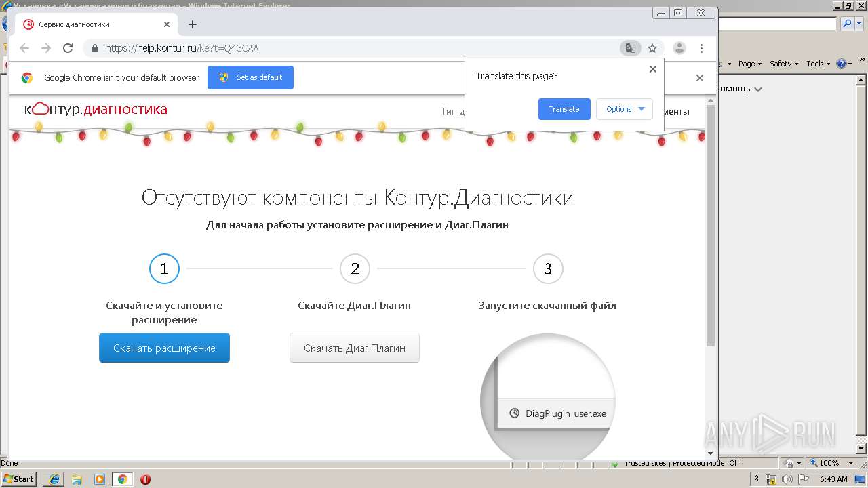Click the DiagPlugin_user.exe illustration
Screen dimensions: 868x488
point(548,396)
